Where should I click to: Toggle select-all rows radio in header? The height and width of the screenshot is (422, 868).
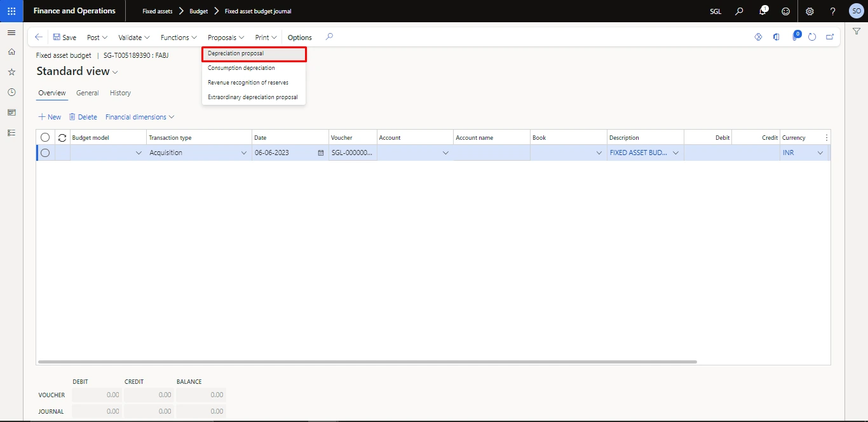[45, 137]
